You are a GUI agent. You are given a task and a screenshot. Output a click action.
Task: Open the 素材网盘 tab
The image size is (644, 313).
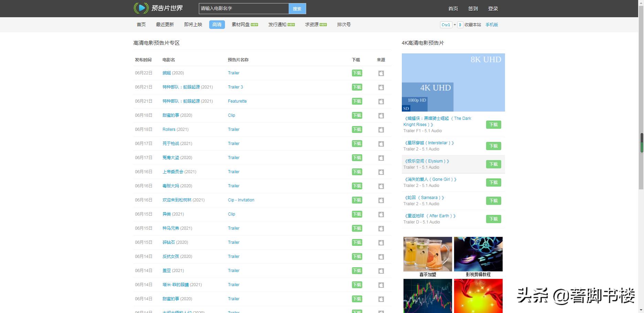[x=245, y=24]
